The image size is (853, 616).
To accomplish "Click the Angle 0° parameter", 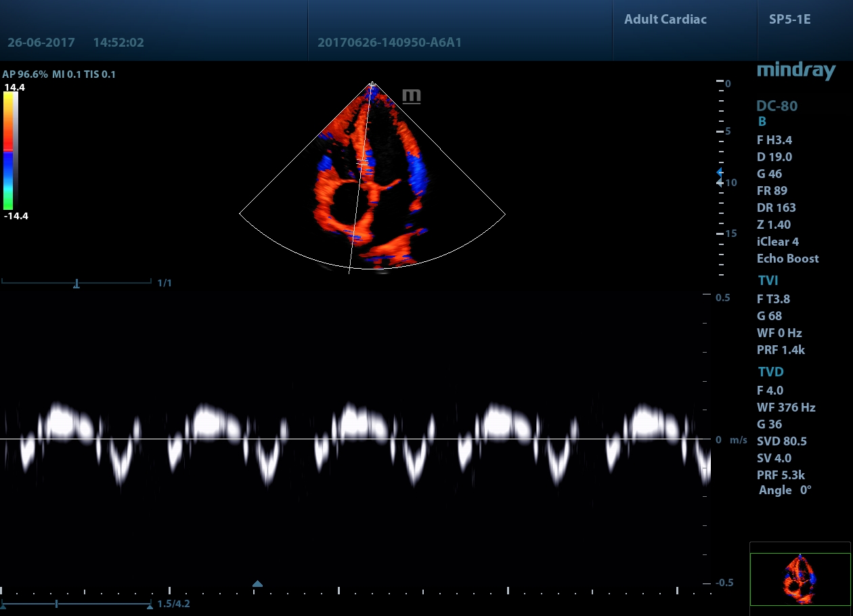I will pyautogui.click(x=785, y=490).
